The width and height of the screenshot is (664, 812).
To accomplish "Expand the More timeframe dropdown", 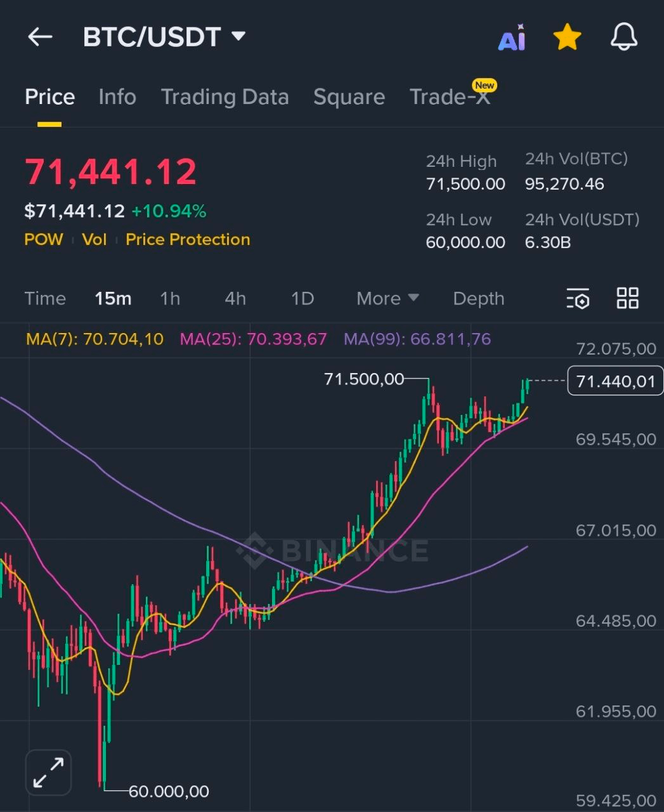I will 387,298.
